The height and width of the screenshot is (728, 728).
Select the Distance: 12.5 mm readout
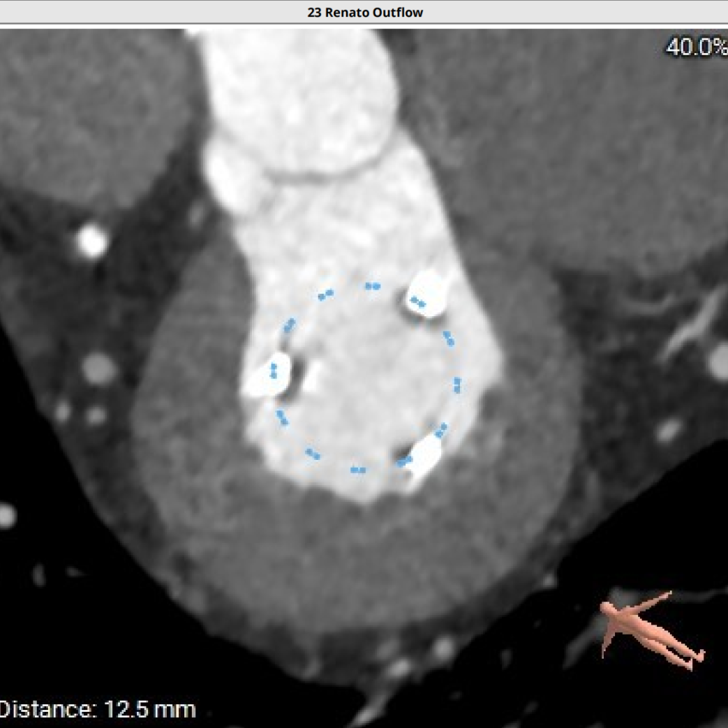(98, 710)
